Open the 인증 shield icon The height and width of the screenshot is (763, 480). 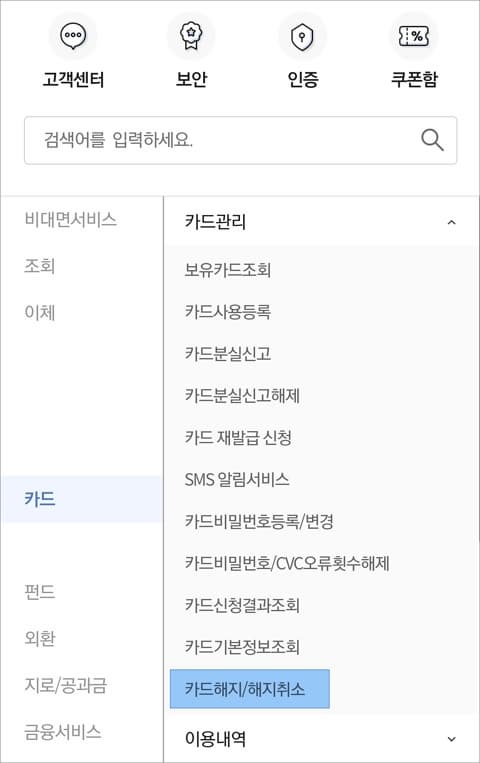pyautogui.click(x=302, y=36)
